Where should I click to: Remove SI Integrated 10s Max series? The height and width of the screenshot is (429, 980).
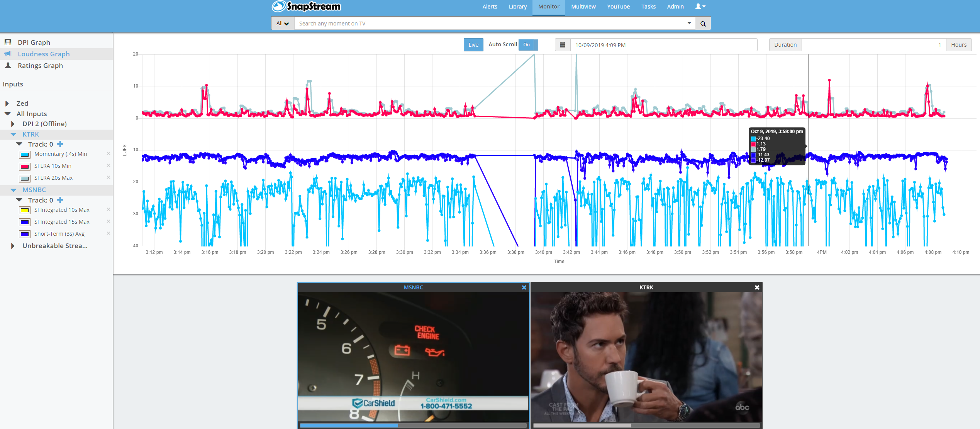click(x=109, y=209)
